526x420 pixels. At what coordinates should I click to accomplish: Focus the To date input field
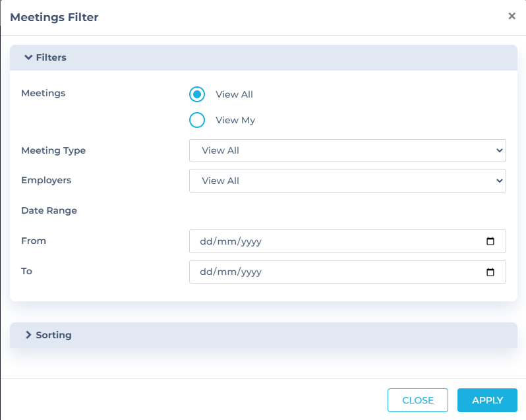tap(330, 272)
